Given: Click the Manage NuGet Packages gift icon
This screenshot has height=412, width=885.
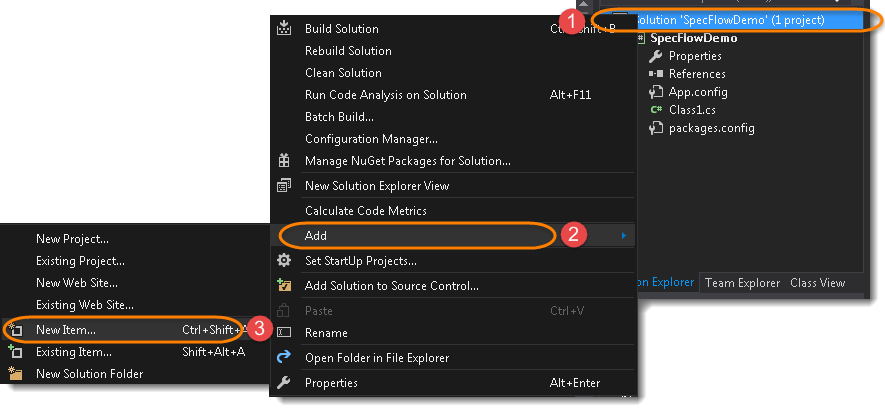Looking at the screenshot, I should (284, 161).
